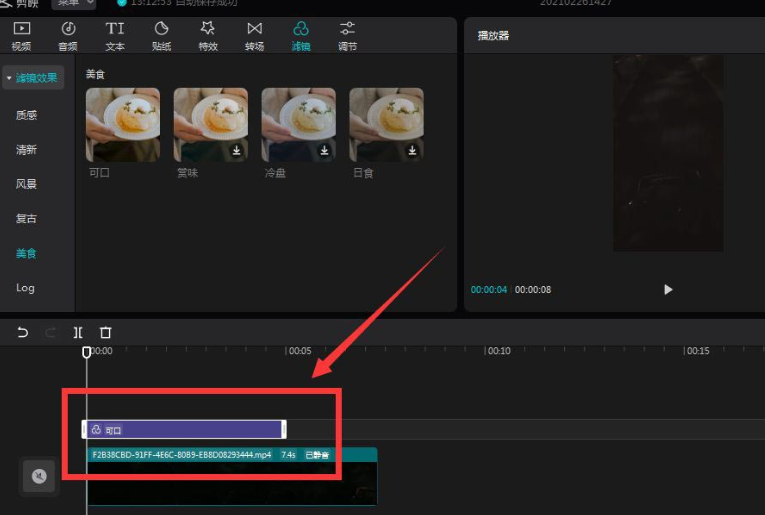
Task: Download the 日食 filter
Action: (x=412, y=151)
